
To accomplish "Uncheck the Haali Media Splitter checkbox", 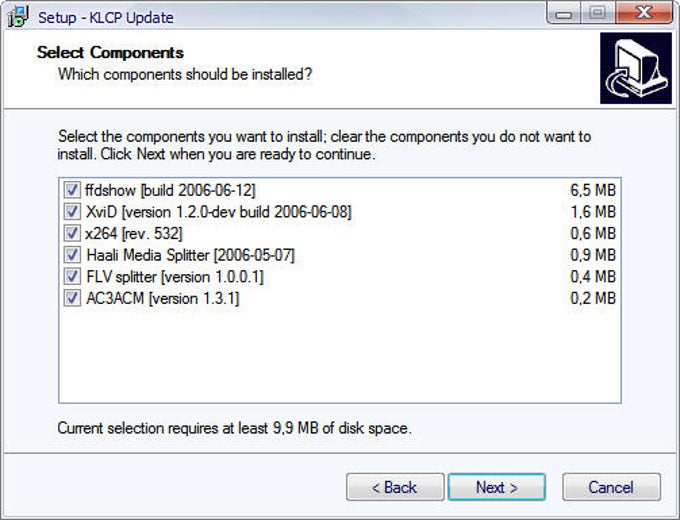I will pyautogui.click(x=72, y=255).
